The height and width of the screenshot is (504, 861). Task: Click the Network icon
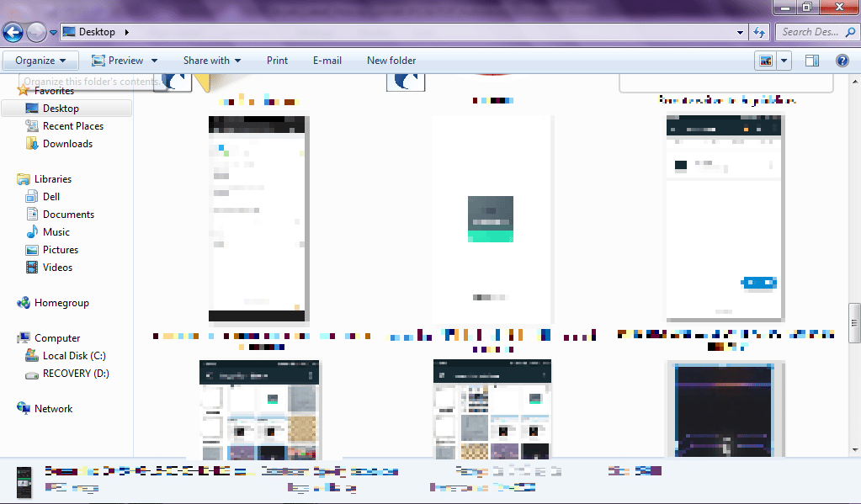coord(23,408)
